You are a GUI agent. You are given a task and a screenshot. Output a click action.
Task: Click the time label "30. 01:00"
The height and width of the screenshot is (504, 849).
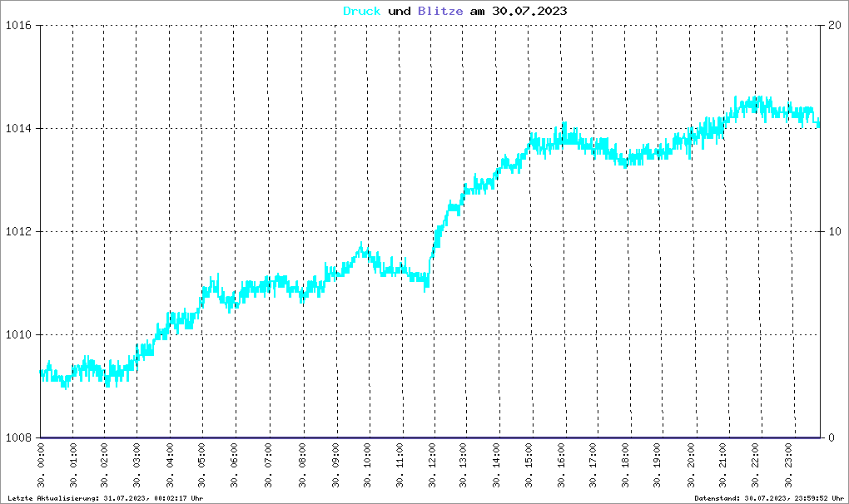[x=73, y=465]
